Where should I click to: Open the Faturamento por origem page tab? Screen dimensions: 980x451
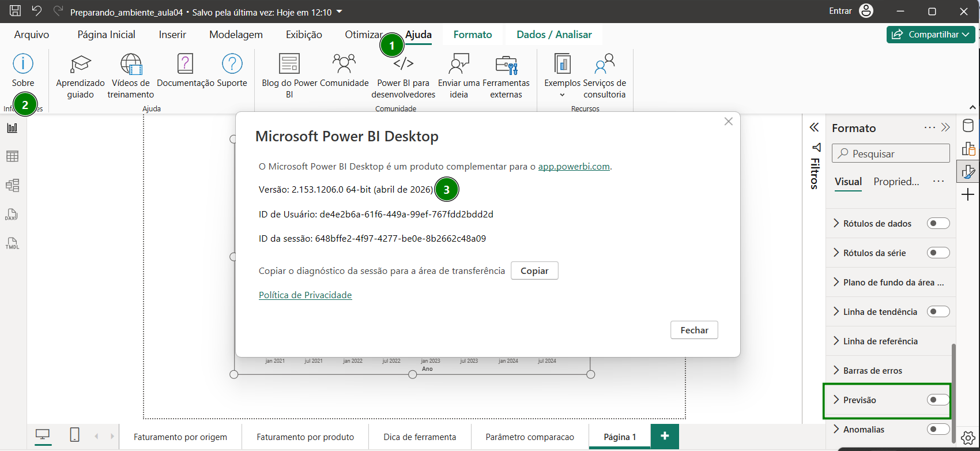click(x=180, y=437)
